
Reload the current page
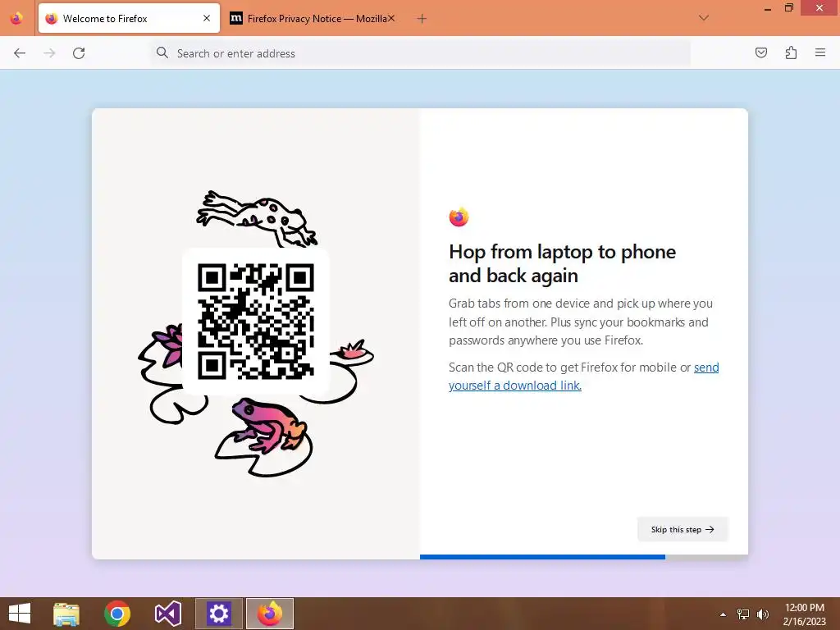(79, 53)
